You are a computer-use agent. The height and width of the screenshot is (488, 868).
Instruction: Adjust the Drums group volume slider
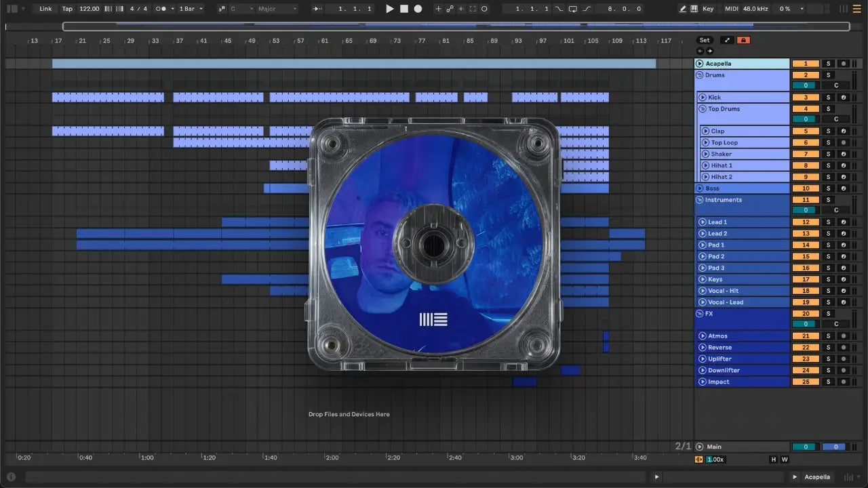click(806, 86)
